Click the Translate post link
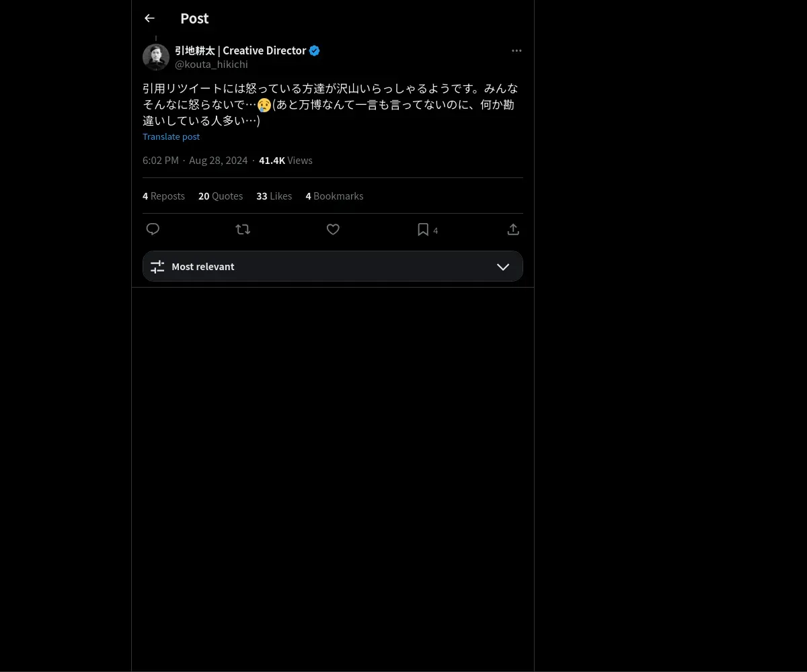 pyautogui.click(x=171, y=136)
